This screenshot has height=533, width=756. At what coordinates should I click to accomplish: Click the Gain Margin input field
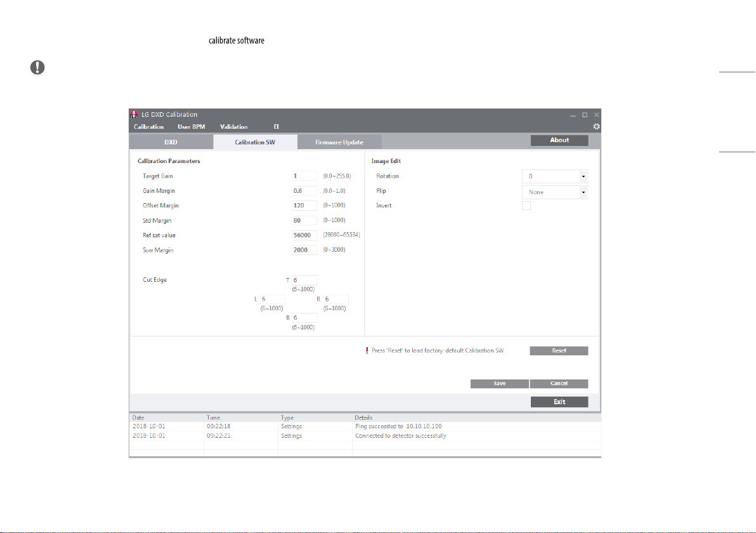[x=304, y=191]
